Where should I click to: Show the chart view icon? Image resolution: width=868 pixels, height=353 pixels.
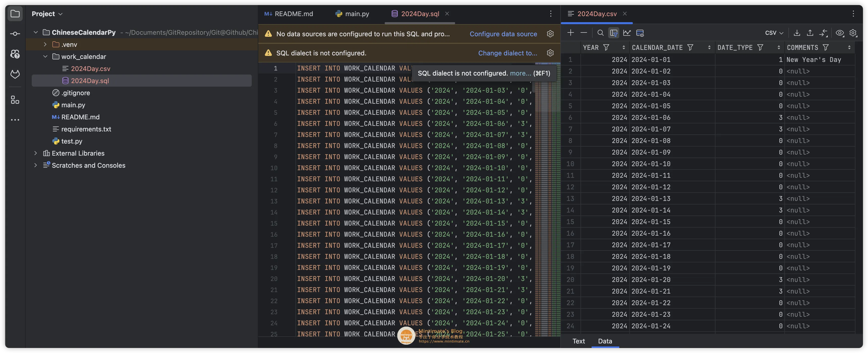[x=627, y=33]
